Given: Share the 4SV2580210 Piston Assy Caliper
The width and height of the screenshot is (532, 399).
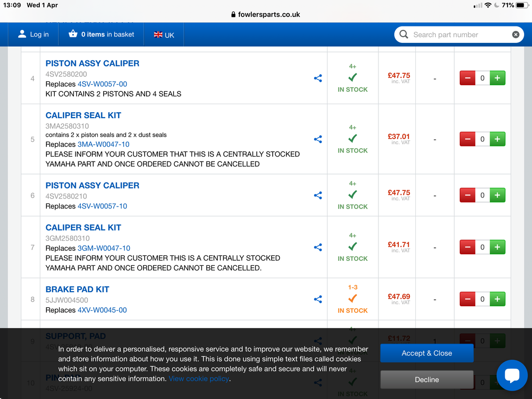Looking at the screenshot, I should [x=318, y=195].
